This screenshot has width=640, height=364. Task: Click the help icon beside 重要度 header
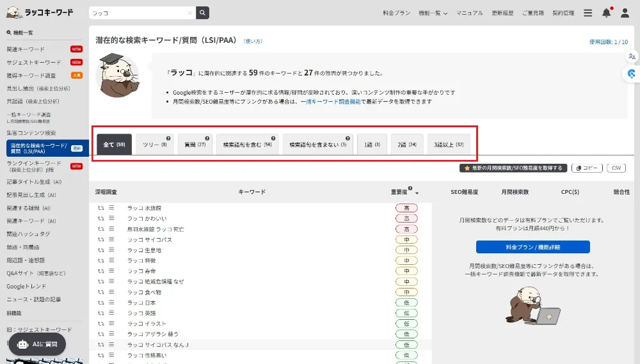[x=410, y=189]
